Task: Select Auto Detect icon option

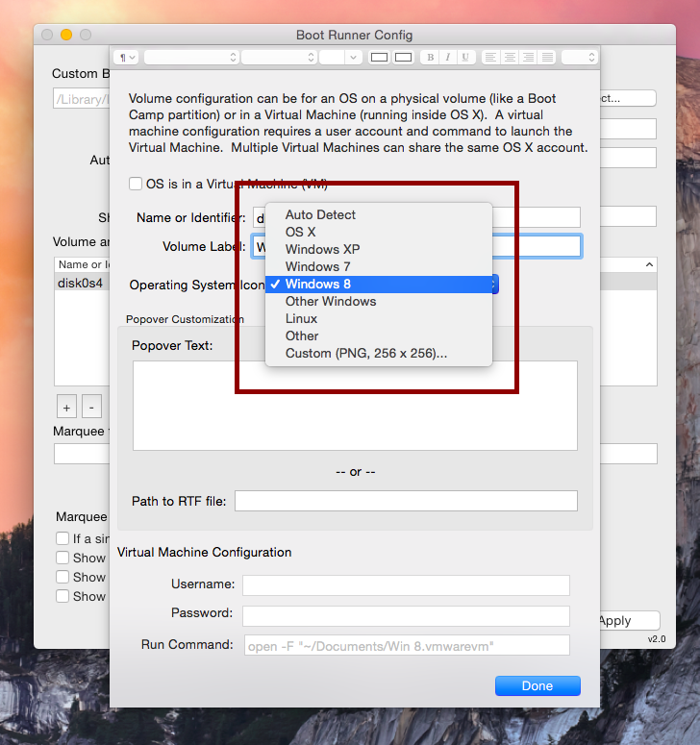Action: click(x=379, y=214)
